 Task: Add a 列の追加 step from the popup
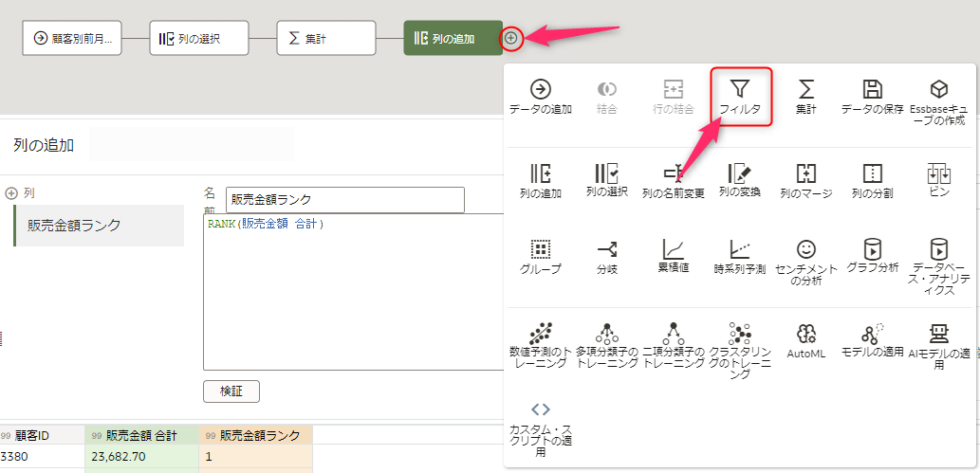pos(541,181)
